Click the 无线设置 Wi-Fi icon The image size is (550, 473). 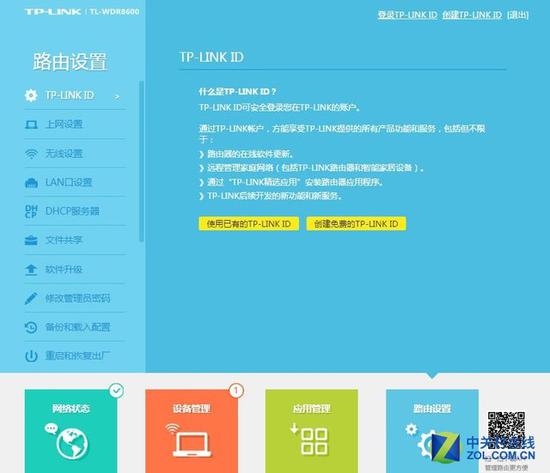point(31,154)
